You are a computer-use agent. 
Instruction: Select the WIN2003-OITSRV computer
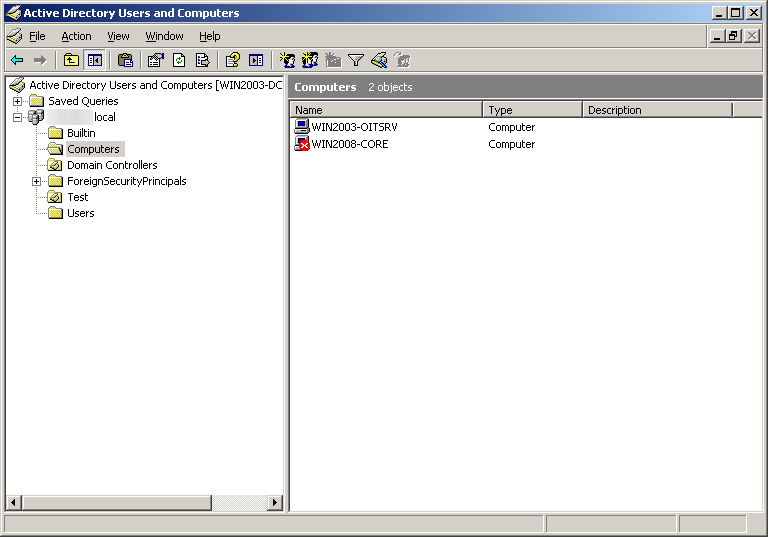[x=355, y=127]
